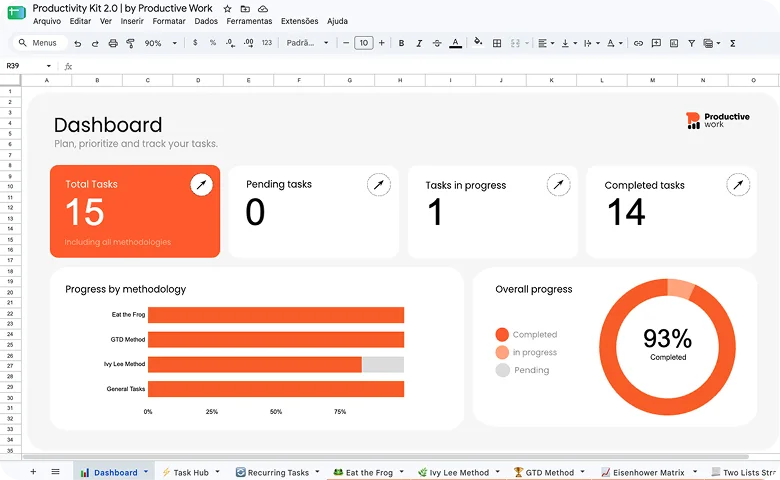Toggle strikethrough formatting
780x480 pixels.
[x=437, y=43]
